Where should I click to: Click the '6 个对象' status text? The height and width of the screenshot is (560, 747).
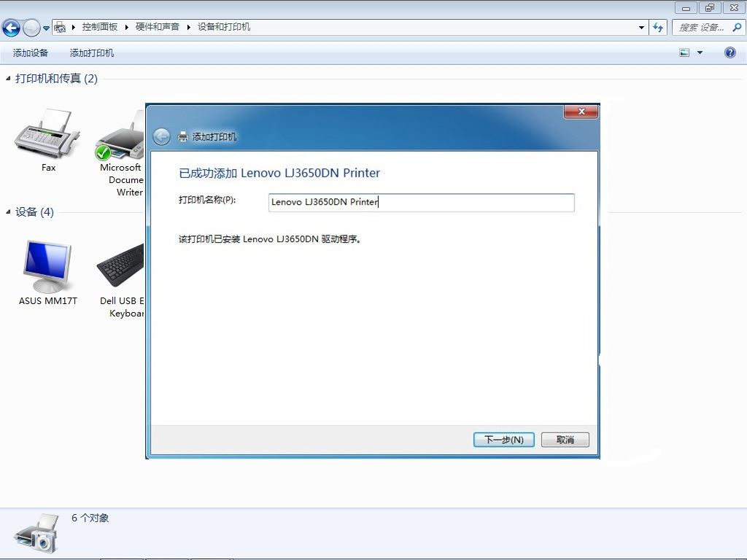pyautogui.click(x=90, y=518)
